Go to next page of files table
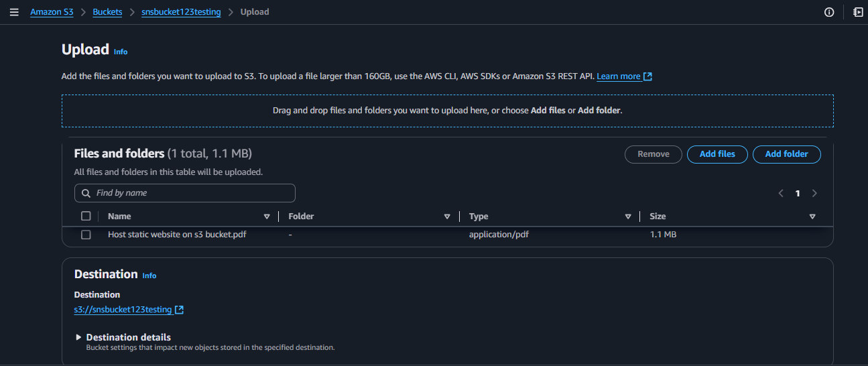The width and height of the screenshot is (868, 366). (x=814, y=193)
